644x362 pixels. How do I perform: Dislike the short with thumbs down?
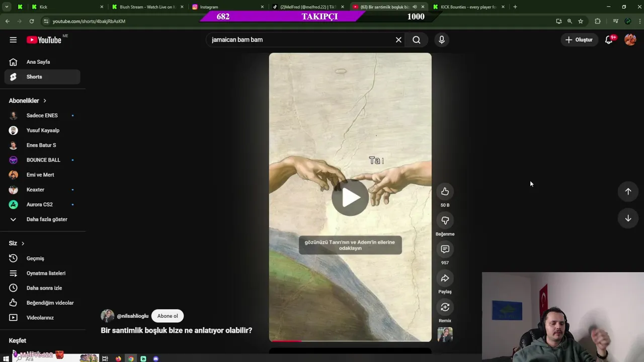tap(445, 220)
